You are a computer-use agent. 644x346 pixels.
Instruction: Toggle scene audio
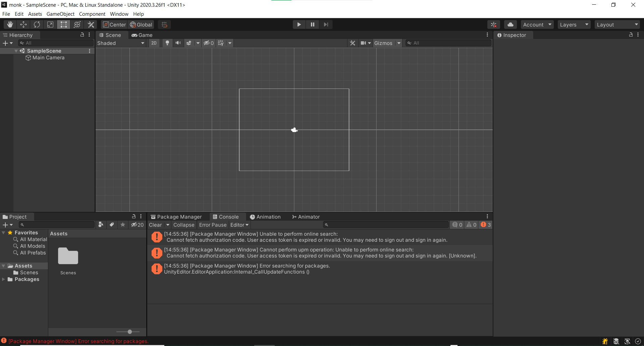[178, 43]
